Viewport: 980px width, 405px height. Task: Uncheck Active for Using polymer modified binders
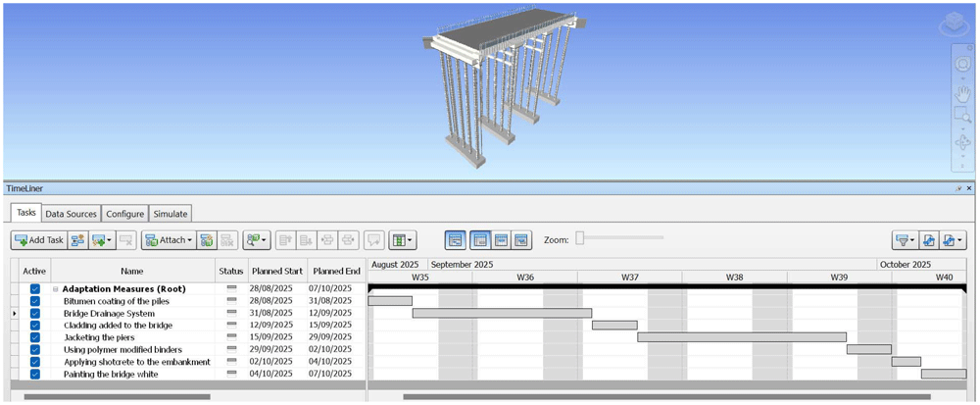pyautogui.click(x=35, y=349)
